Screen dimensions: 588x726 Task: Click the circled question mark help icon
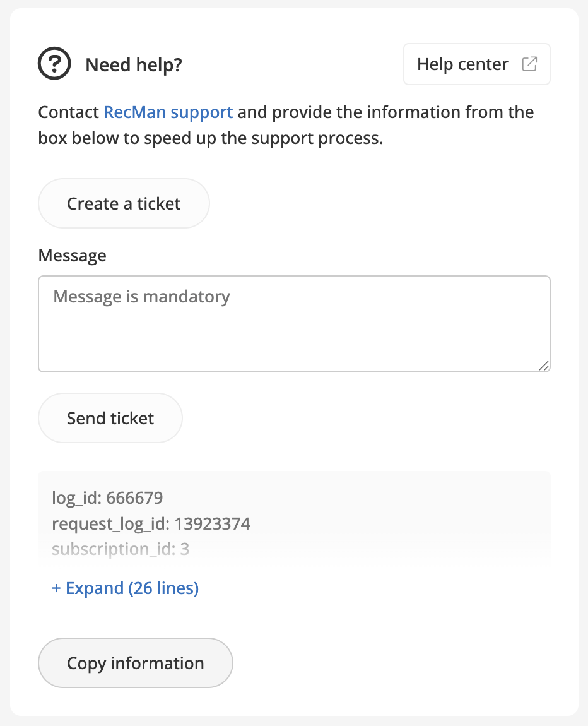coord(56,64)
